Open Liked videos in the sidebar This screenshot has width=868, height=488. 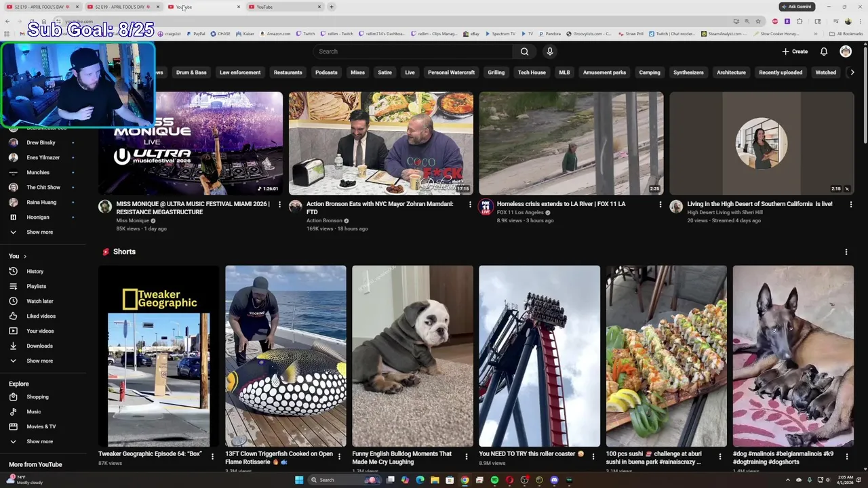coord(41,316)
